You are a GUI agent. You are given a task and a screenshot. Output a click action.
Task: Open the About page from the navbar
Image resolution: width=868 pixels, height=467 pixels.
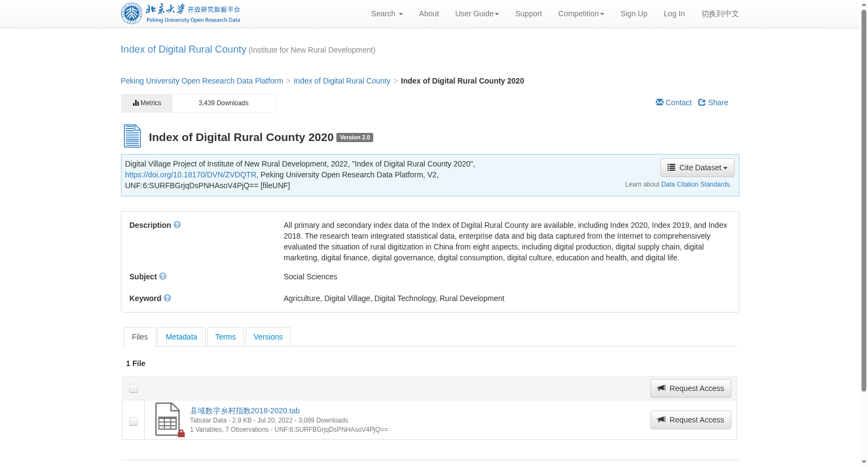point(429,14)
